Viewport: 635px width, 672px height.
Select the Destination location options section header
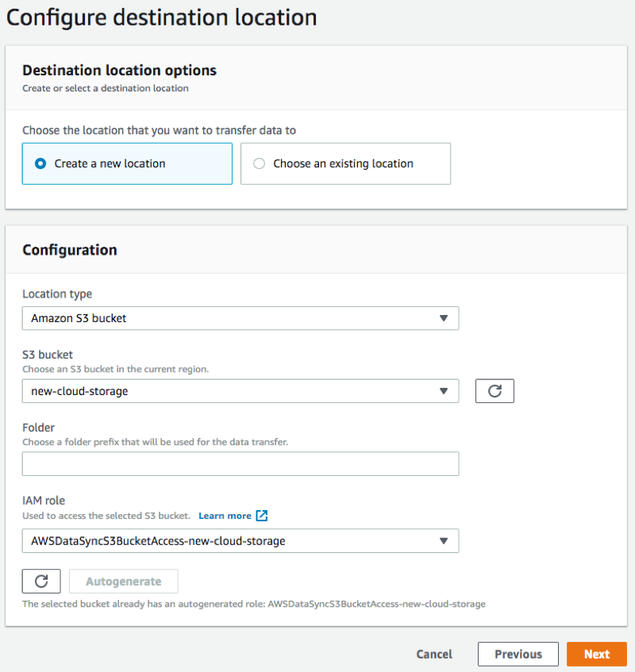119,71
